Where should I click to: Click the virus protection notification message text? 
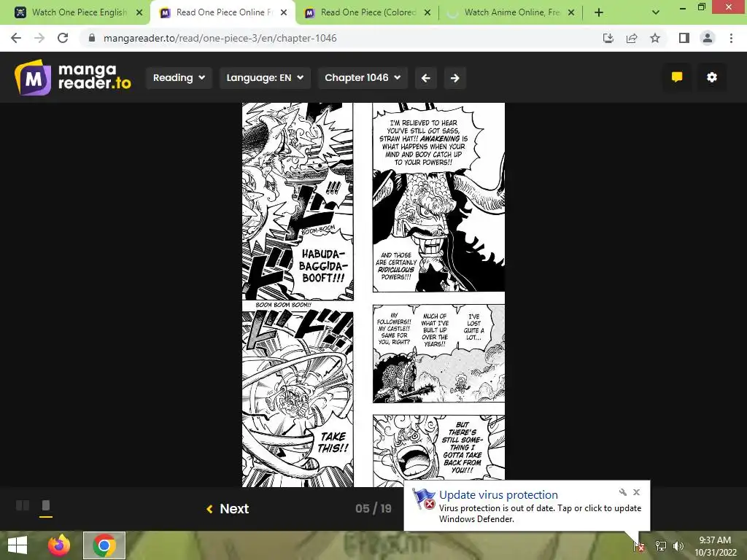pyautogui.click(x=540, y=513)
